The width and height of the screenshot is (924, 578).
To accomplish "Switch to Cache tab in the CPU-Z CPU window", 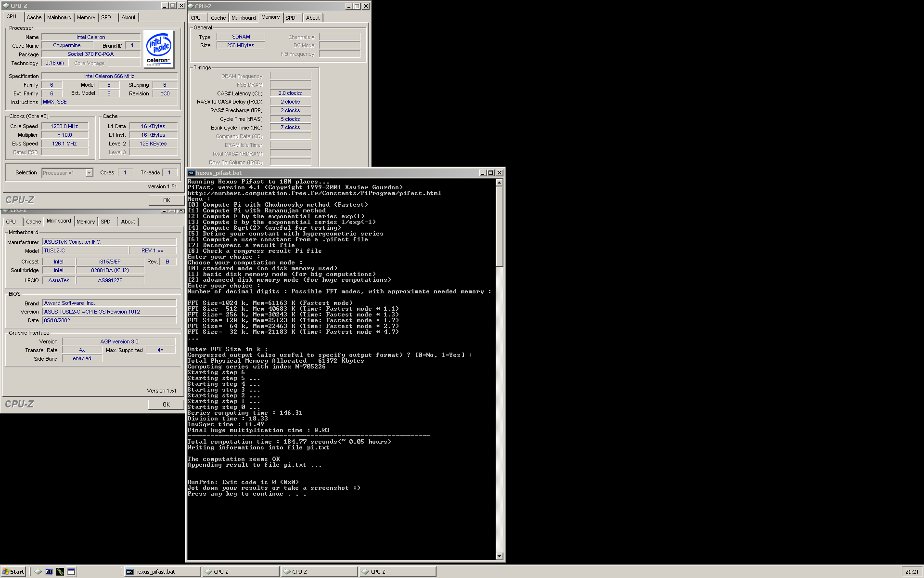I will [34, 17].
